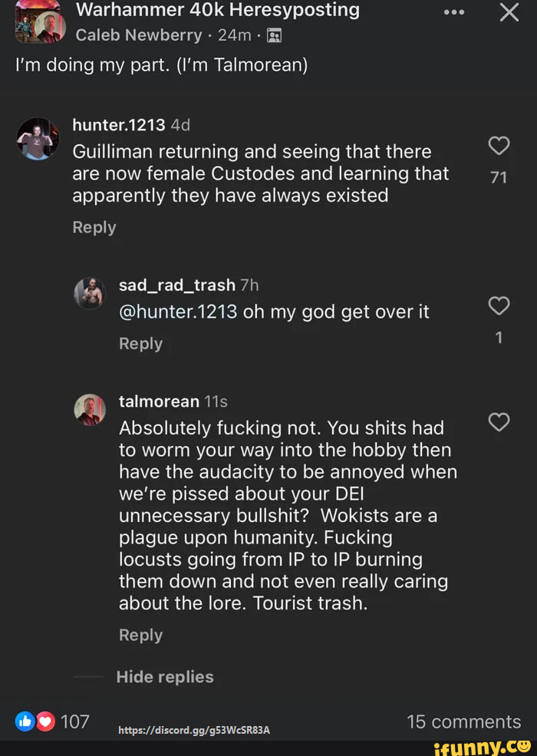The width and height of the screenshot is (537, 756).
Task: Reply to hunter.1213's comment
Action: pos(94,227)
